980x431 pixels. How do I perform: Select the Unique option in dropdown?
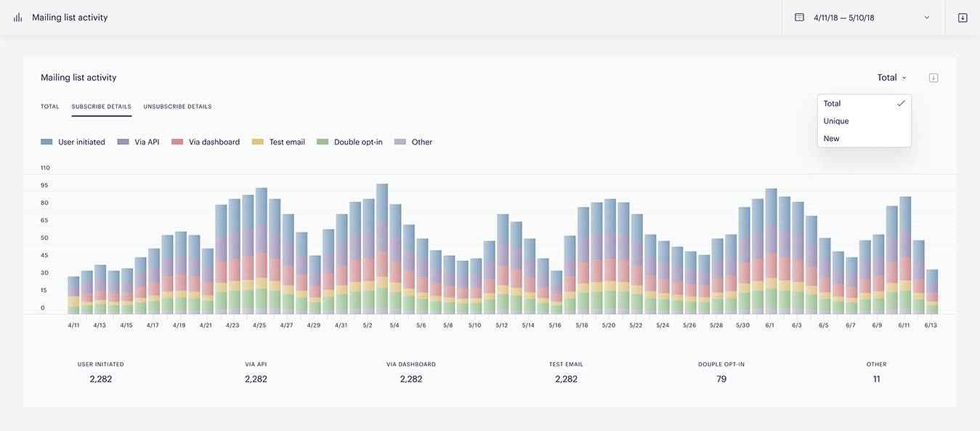(x=836, y=121)
